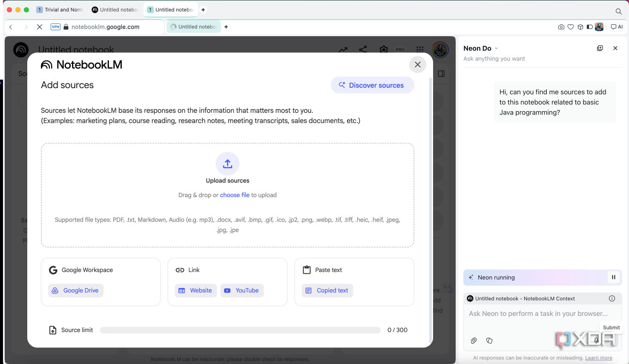629x364 pixels.
Task: Attach a file with the paperclip icon
Action: (474, 341)
